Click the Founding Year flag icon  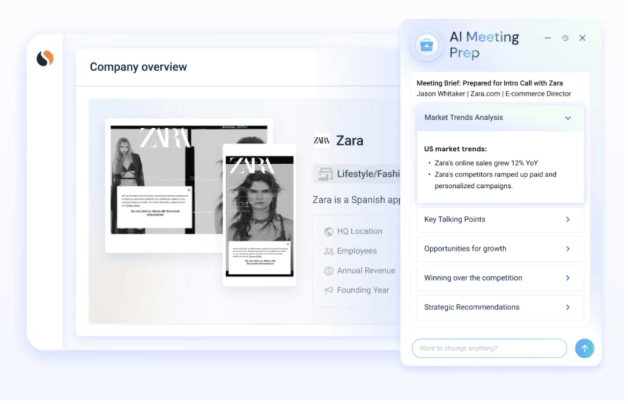328,290
